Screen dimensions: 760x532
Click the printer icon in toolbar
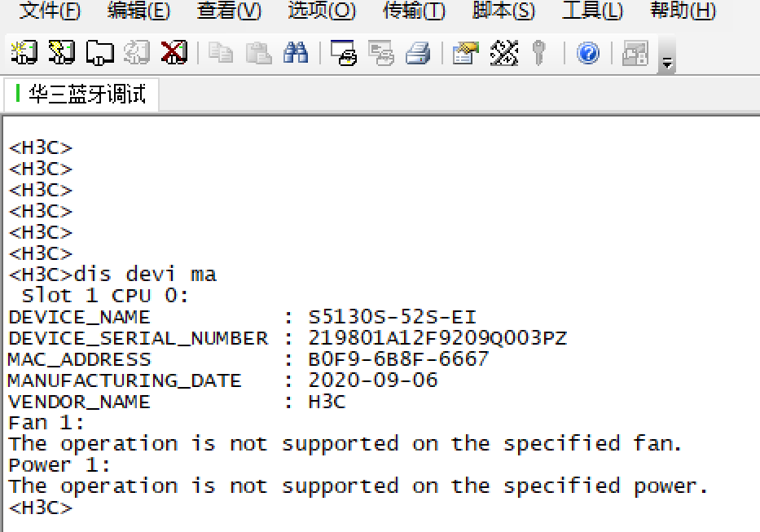tap(418, 54)
